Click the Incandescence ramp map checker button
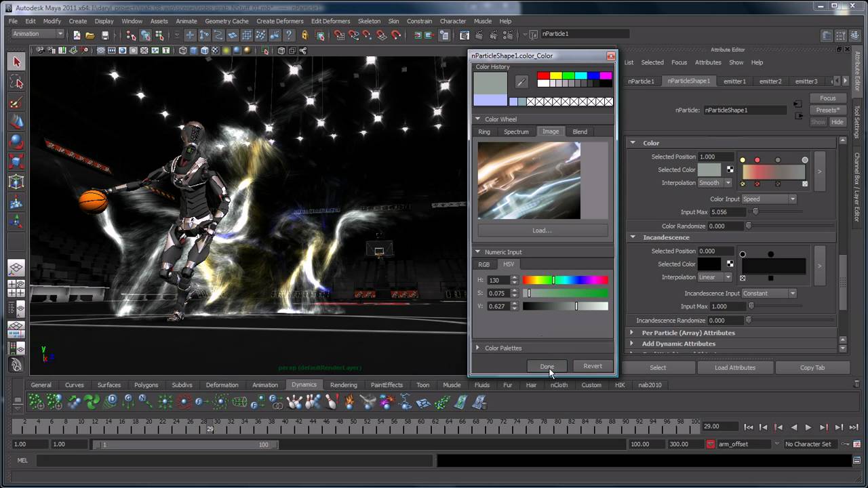Image resolution: width=868 pixels, height=488 pixels. point(730,264)
